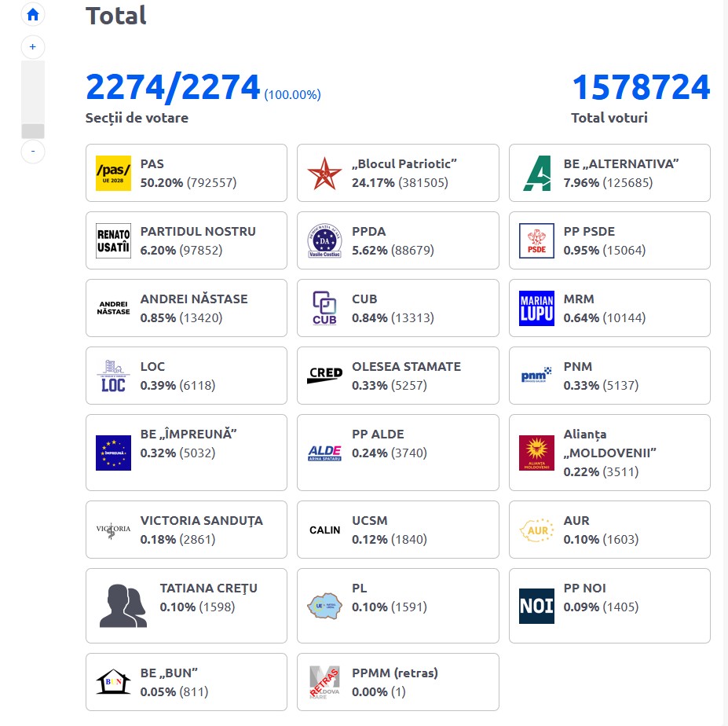Screen dimensions: 728x726
Task: Click the pnm party logo
Action: click(x=536, y=375)
